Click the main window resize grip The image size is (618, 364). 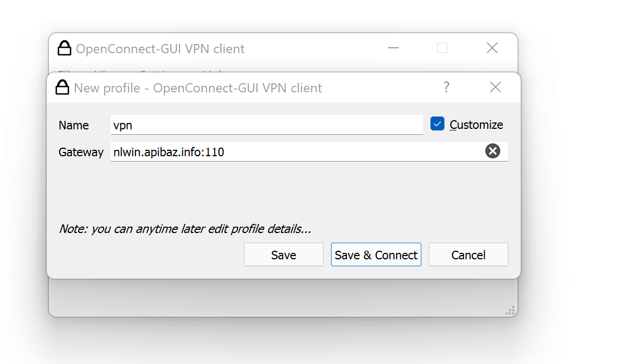click(x=511, y=310)
